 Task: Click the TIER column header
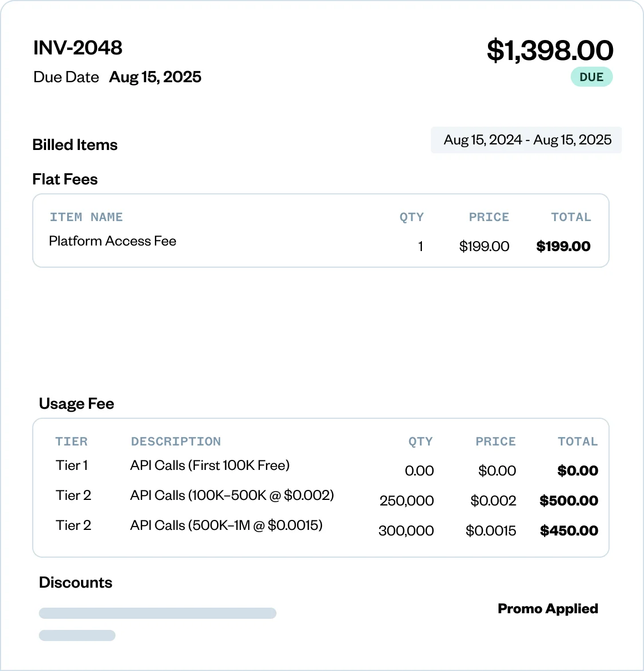(71, 442)
